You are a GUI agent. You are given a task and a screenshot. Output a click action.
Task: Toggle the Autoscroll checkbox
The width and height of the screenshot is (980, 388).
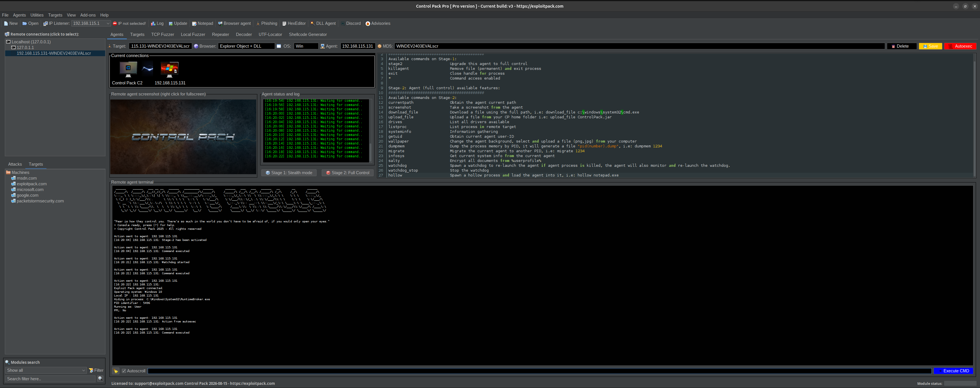124,371
